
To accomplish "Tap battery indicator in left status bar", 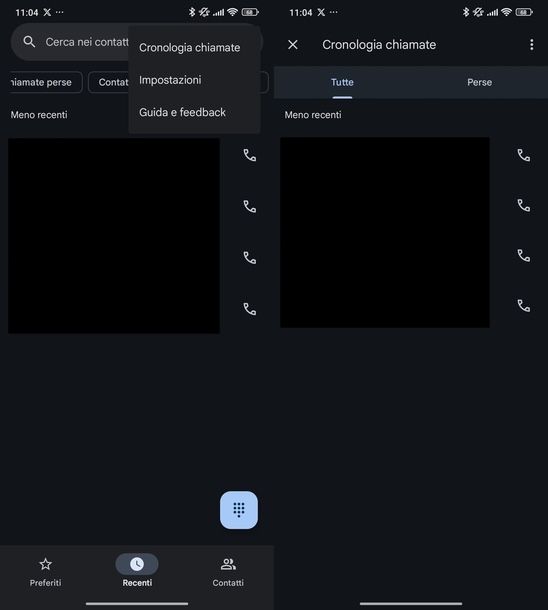I will pos(250,12).
